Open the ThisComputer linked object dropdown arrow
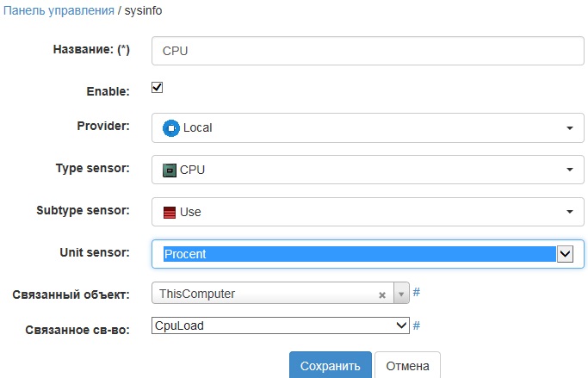 [400, 294]
